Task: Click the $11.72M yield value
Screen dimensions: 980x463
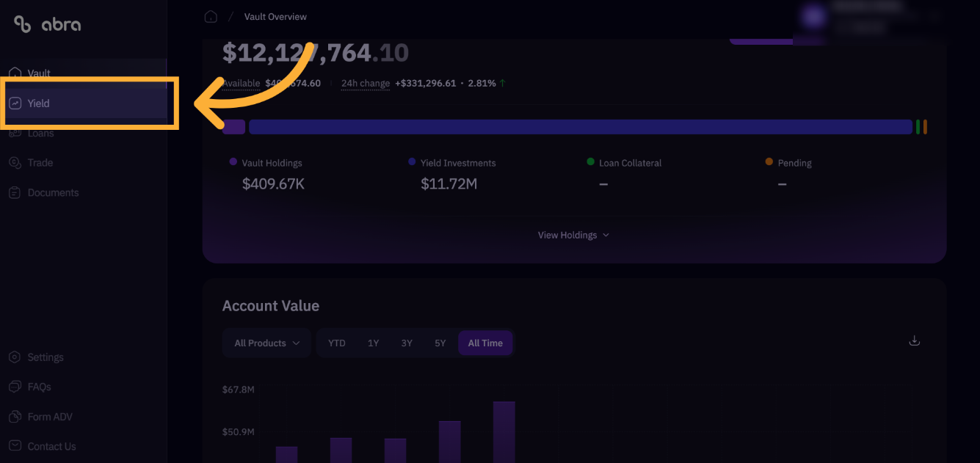Action: 449,184
